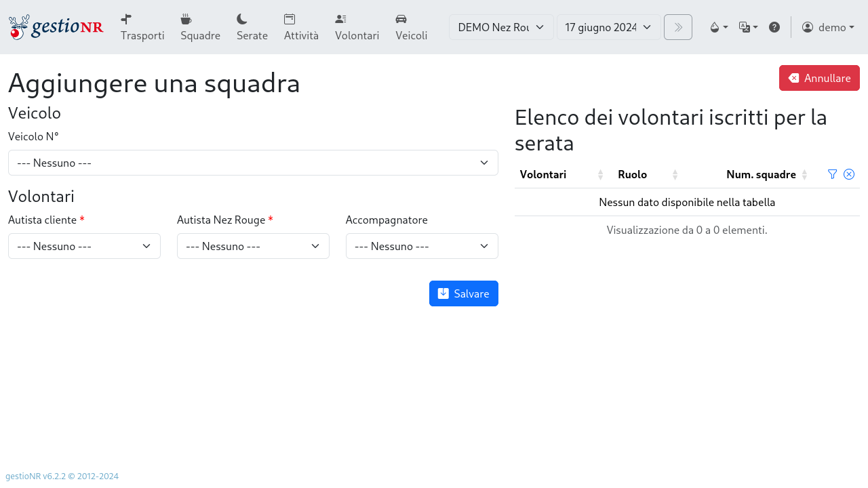
Task: Clear filters with the circled X icon
Action: pyautogui.click(x=849, y=174)
